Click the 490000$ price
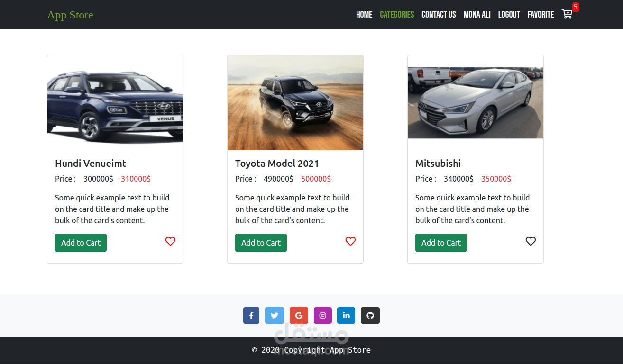This screenshot has height=364, width=623. (x=278, y=179)
